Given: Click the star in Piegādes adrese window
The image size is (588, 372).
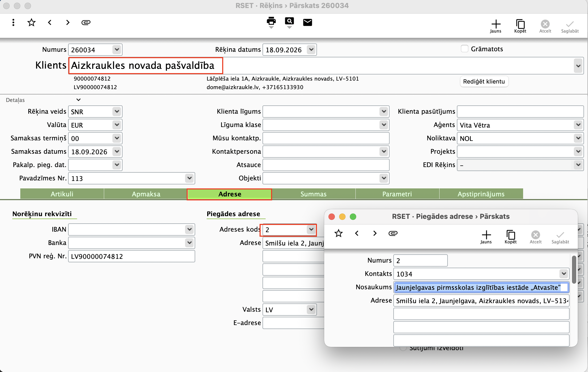Looking at the screenshot, I should [x=339, y=233].
